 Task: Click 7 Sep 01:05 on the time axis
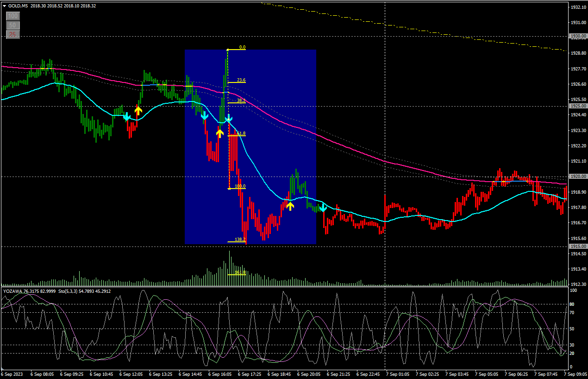(397, 373)
